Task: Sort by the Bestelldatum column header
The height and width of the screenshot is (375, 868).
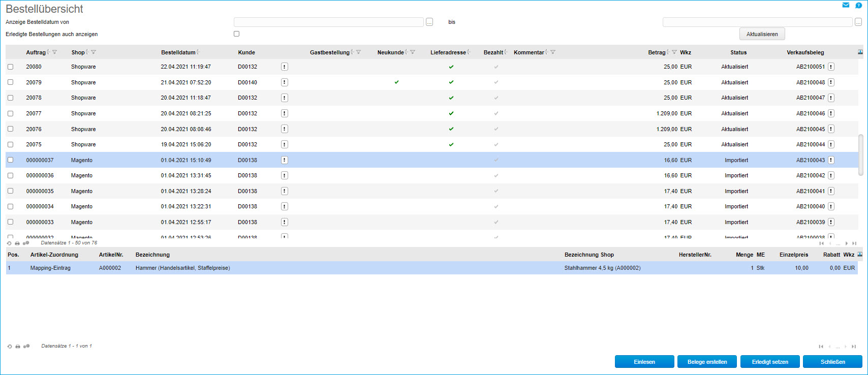Action: coord(178,52)
